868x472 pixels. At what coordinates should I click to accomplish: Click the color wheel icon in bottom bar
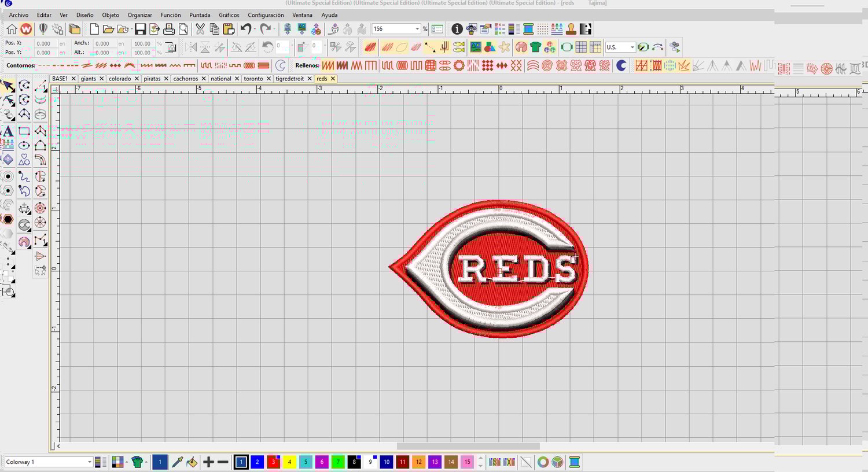pos(543,462)
